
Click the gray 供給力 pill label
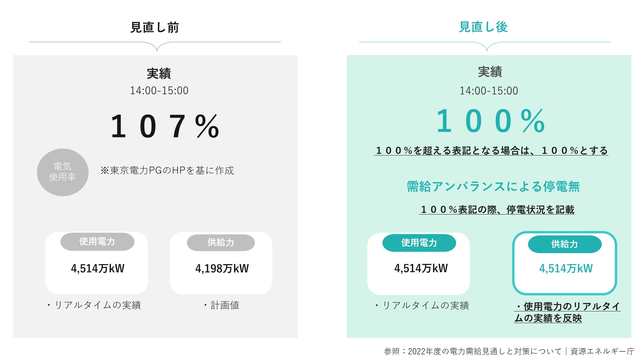(221, 243)
